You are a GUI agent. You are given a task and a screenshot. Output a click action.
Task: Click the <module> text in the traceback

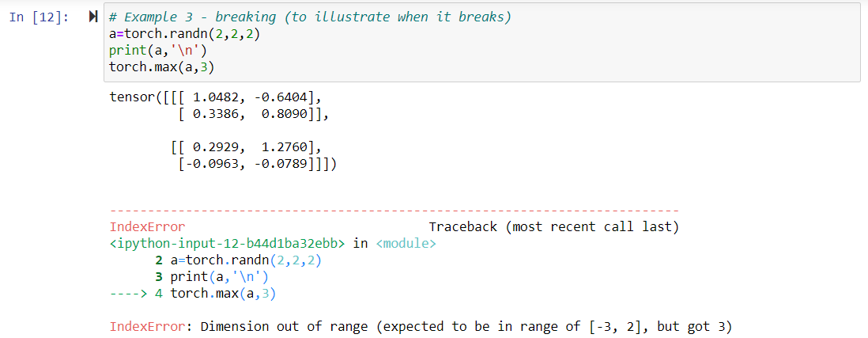pos(406,244)
